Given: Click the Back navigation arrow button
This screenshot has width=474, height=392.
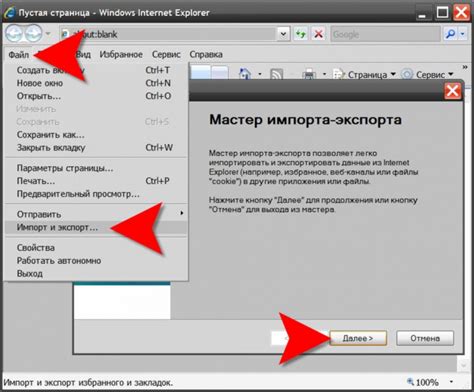Looking at the screenshot, I should pos(14,33).
